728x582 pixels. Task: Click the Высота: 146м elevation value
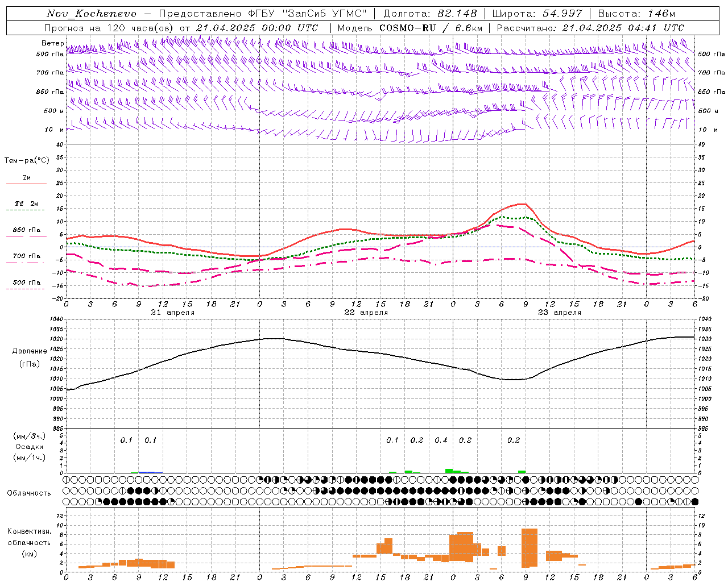pos(636,14)
